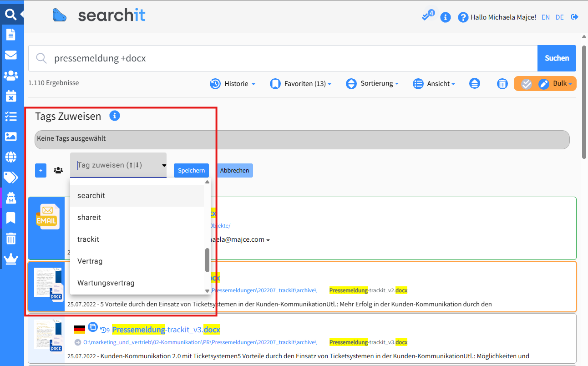
Task: Choose 'Wartungsvertrag' tag option
Action: pyautogui.click(x=106, y=283)
